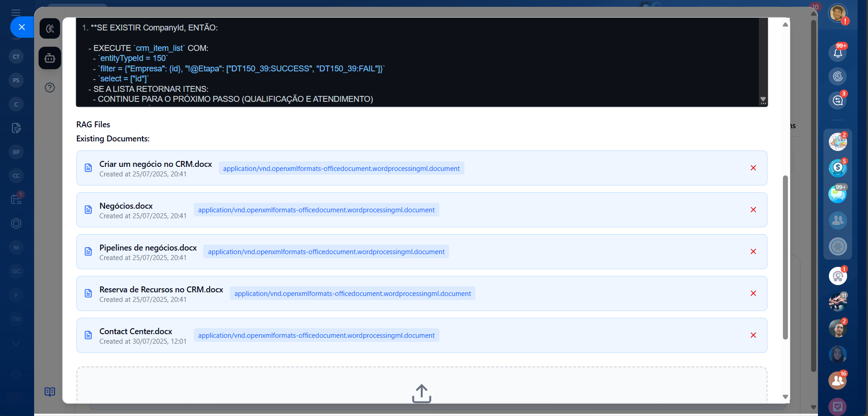
Task: Open the dollar sign chat avatar
Action: pyautogui.click(x=837, y=168)
